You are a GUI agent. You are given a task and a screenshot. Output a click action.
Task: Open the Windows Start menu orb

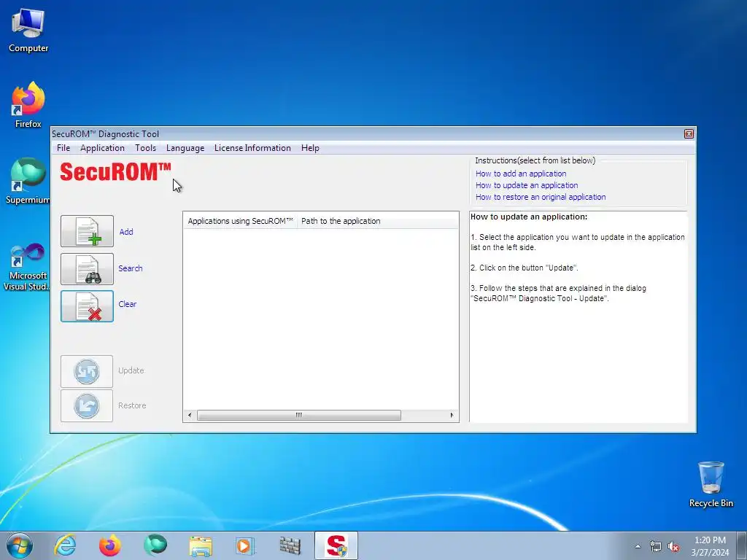tap(20, 545)
